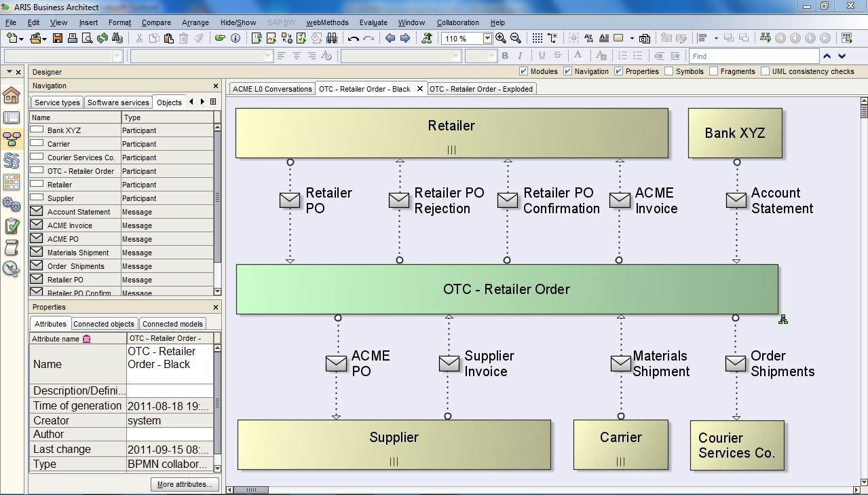Image resolution: width=868 pixels, height=495 pixels.
Task: Uncheck the Modules checkbox
Action: (524, 71)
